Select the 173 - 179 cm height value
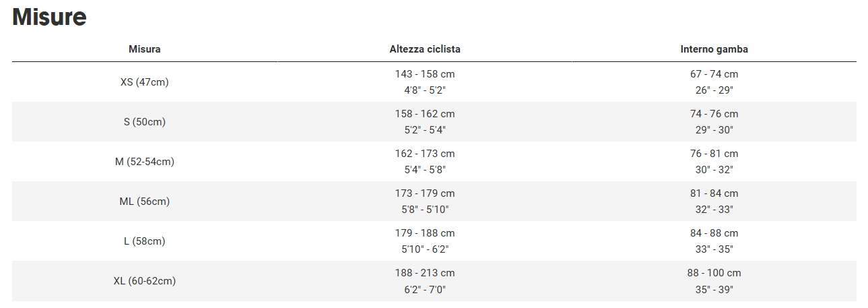 [425, 193]
